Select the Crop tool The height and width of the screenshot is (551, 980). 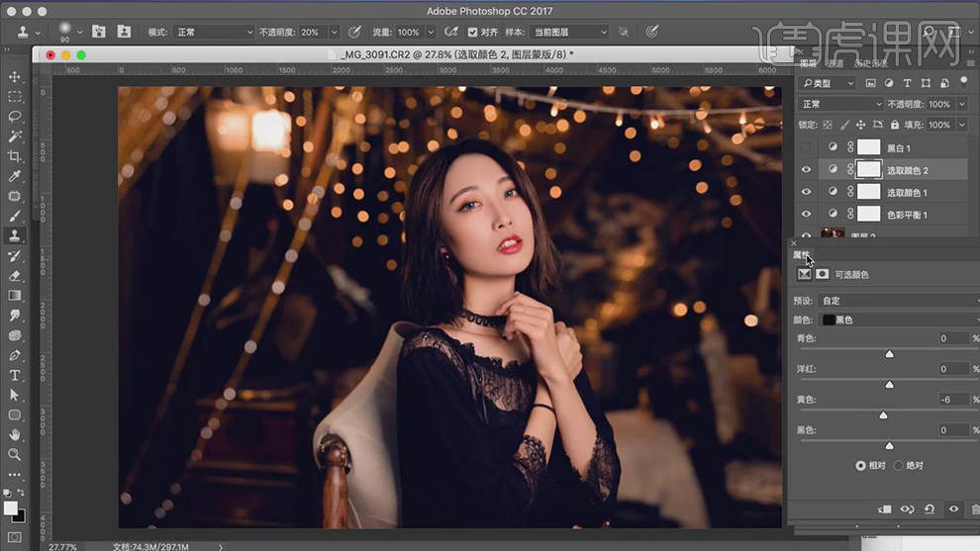15,156
